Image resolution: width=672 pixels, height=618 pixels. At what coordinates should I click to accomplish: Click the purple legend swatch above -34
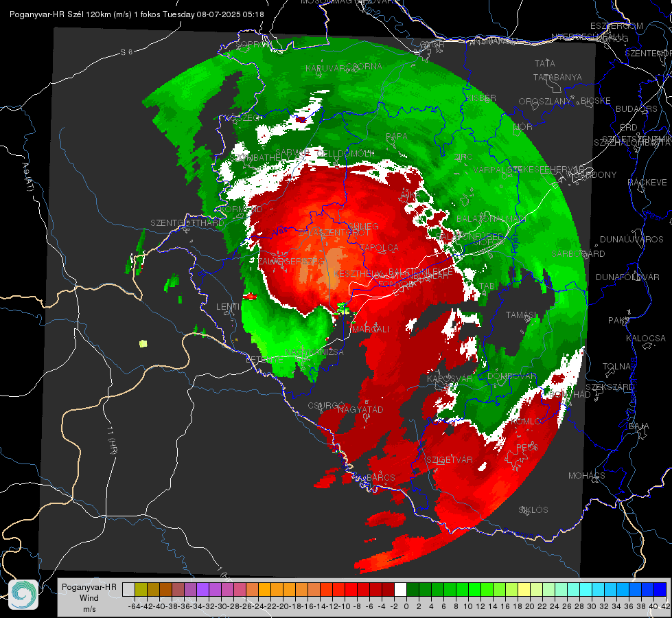pyautogui.click(x=202, y=589)
